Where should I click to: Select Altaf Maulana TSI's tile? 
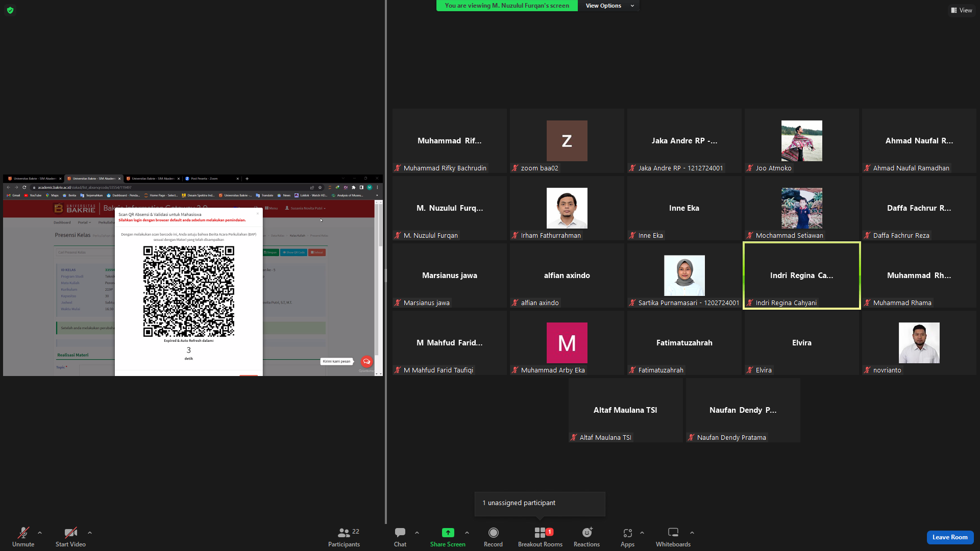[625, 410]
